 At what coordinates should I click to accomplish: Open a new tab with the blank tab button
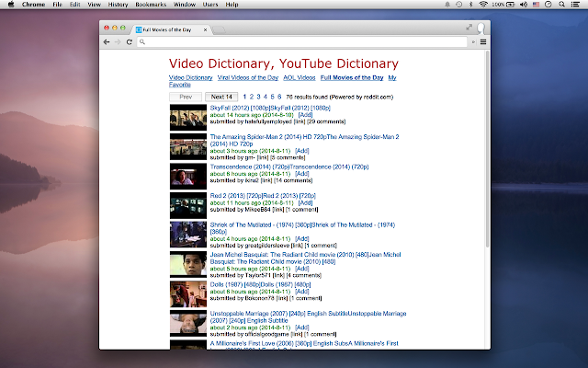pyautogui.click(x=219, y=29)
